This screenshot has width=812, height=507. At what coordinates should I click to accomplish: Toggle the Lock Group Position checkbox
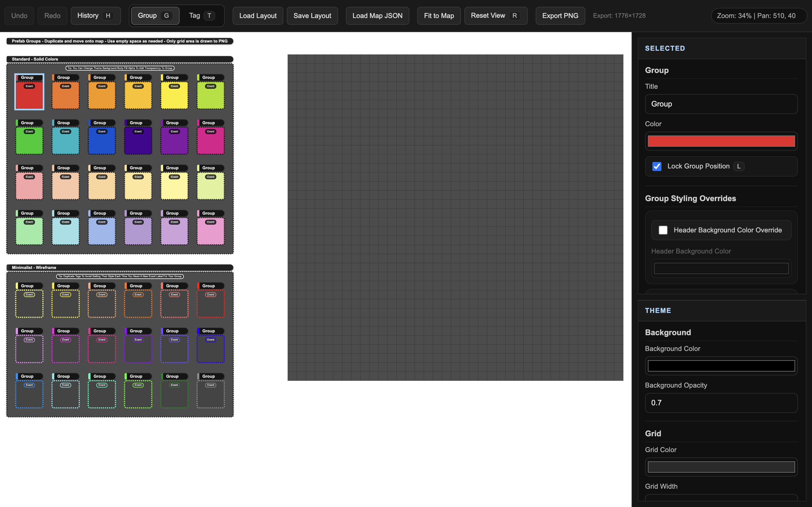657,166
